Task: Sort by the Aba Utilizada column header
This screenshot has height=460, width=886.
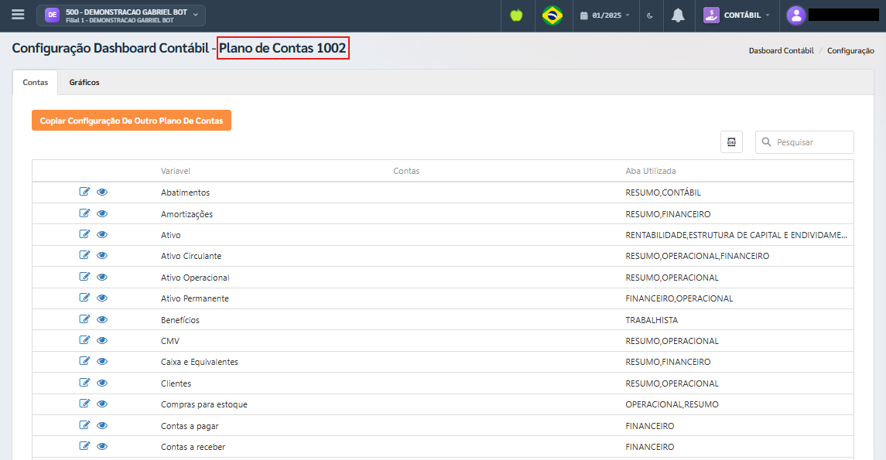Action: tap(650, 171)
